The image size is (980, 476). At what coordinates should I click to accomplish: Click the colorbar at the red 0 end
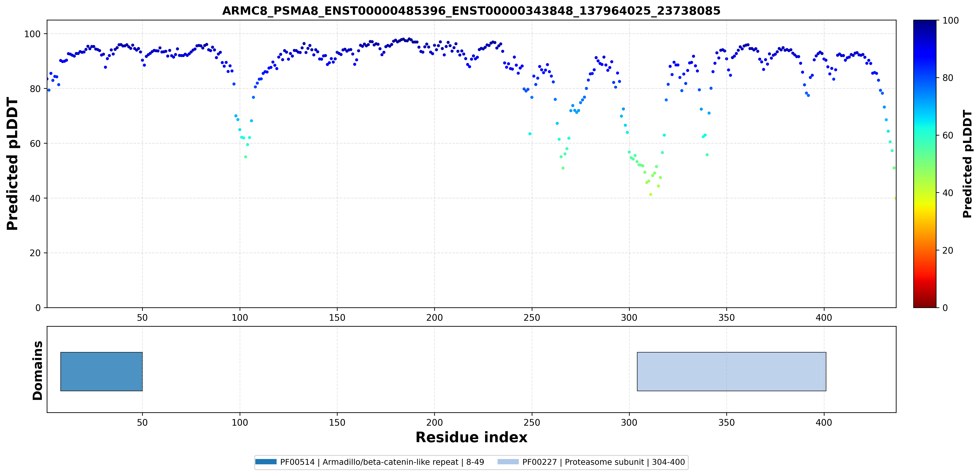coord(925,306)
